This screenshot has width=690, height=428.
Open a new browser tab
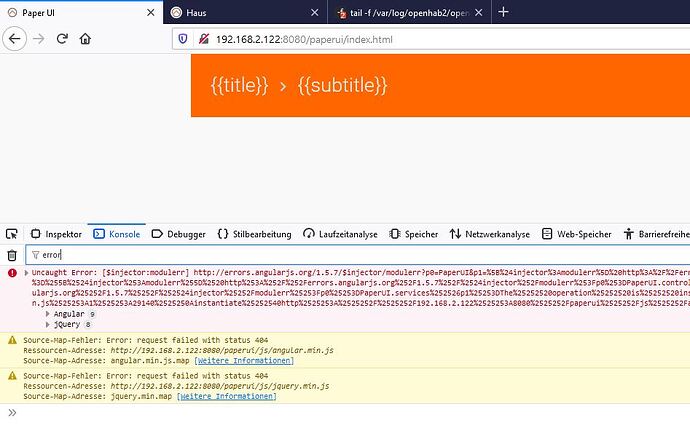(503, 12)
